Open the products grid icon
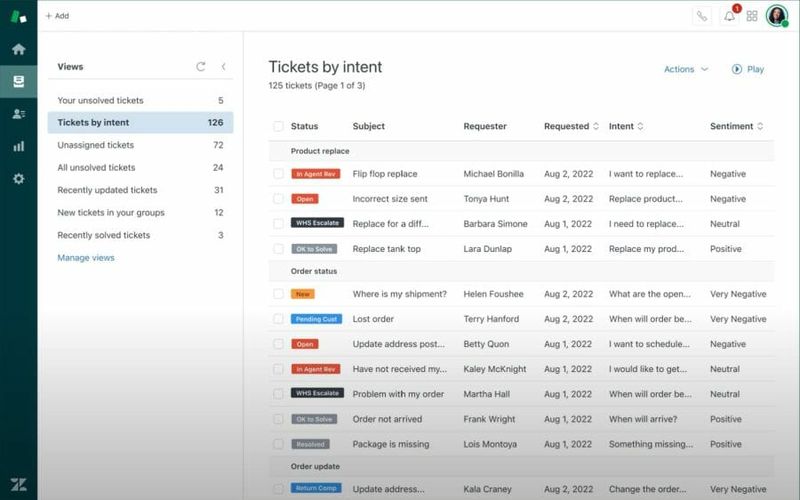This screenshot has height=500, width=800. pyautogui.click(x=752, y=16)
